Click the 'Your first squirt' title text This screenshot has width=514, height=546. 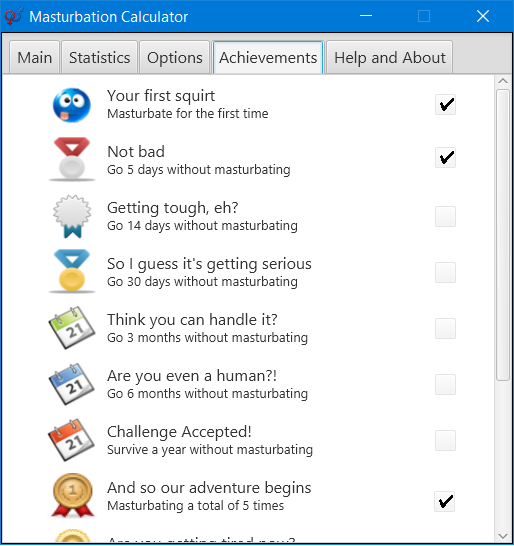(161, 96)
